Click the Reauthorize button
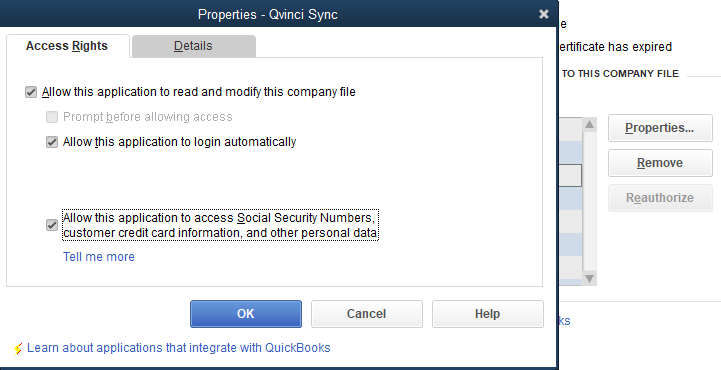 pos(660,198)
